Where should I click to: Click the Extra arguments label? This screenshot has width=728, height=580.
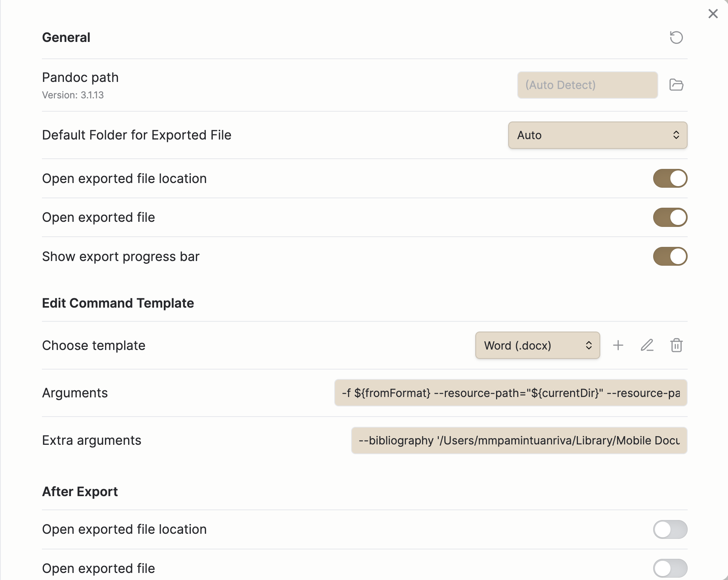click(x=92, y=440)
